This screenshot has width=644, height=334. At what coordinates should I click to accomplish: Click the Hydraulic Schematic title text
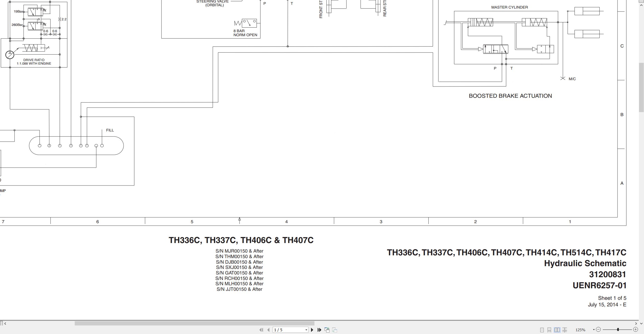585,263
